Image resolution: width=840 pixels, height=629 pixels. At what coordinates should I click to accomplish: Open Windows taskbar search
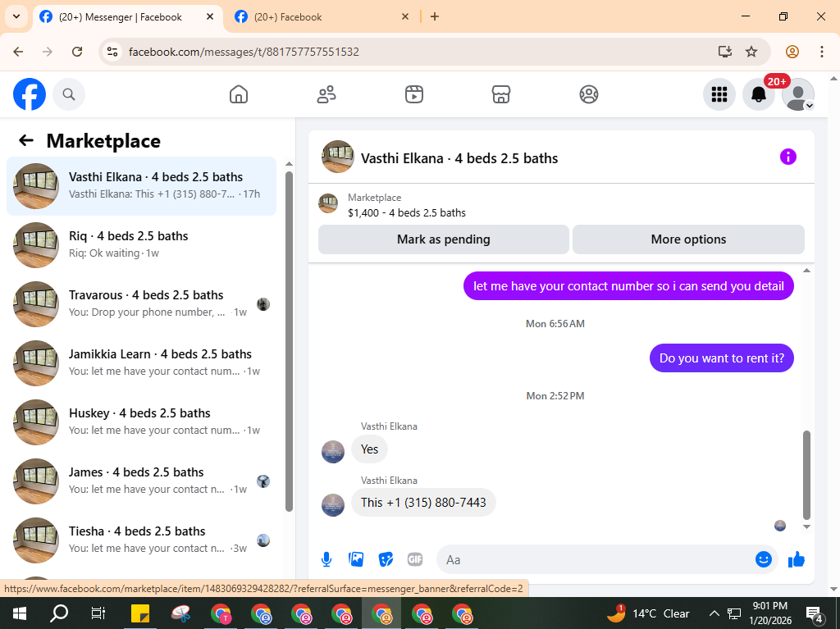click(59, 613)
